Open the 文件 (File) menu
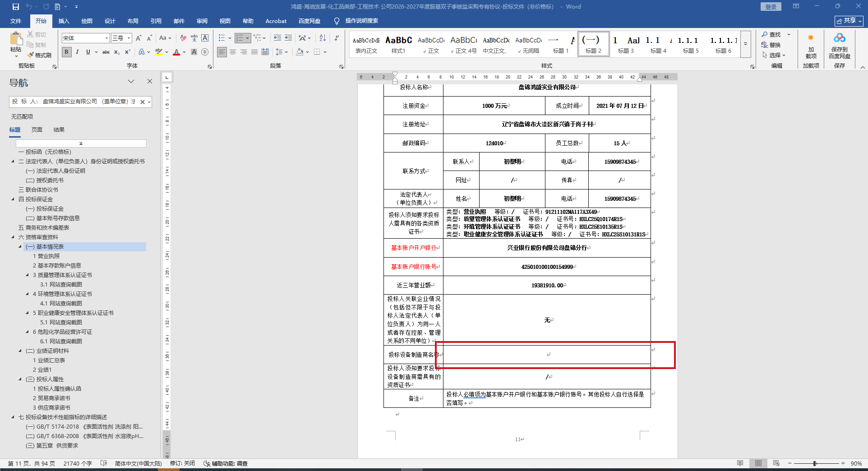Viewport: 868px width, 471px height. 16,21
